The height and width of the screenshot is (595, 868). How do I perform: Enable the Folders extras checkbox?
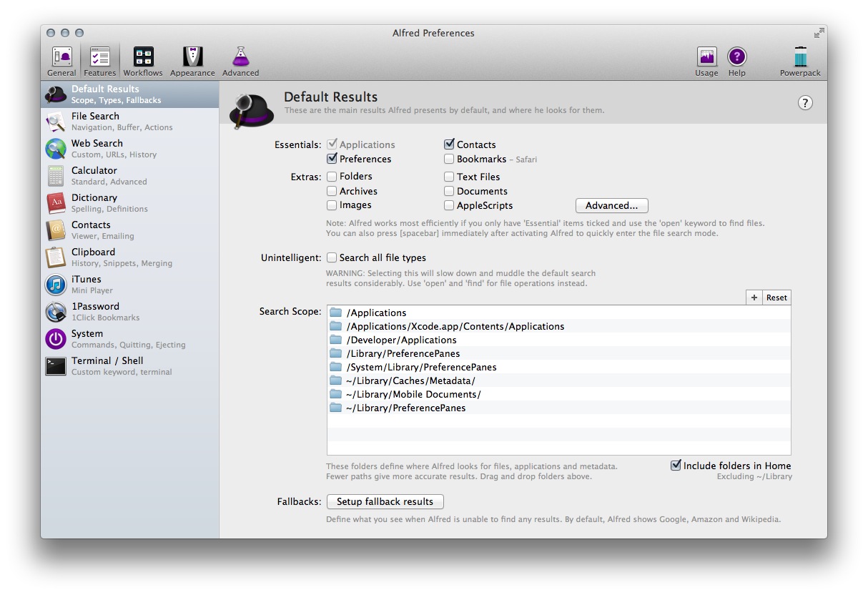(332, 176)
